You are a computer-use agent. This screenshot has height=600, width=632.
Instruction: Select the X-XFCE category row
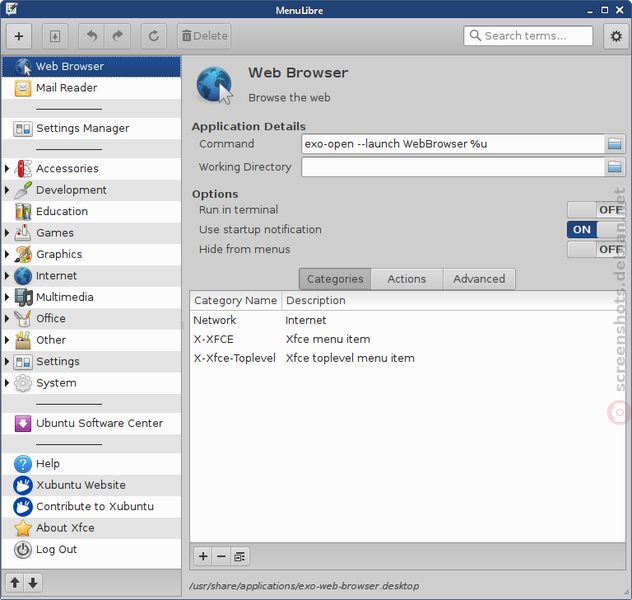[407, 339]
